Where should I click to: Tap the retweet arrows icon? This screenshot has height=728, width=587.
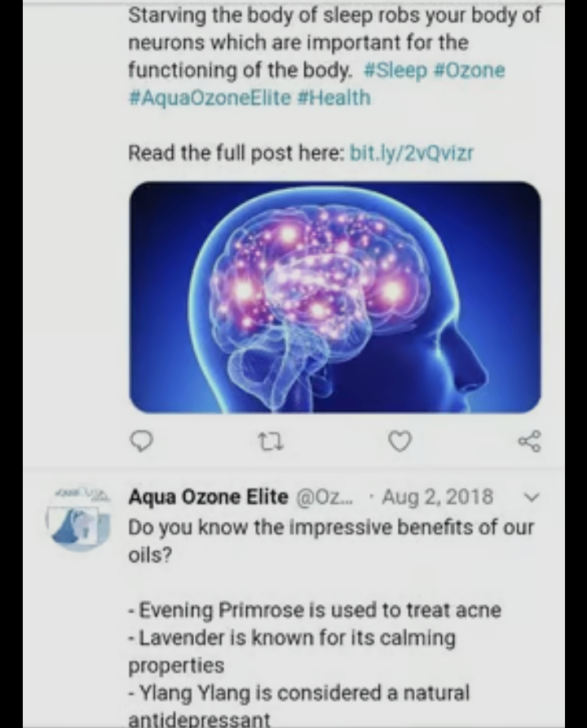270,442
